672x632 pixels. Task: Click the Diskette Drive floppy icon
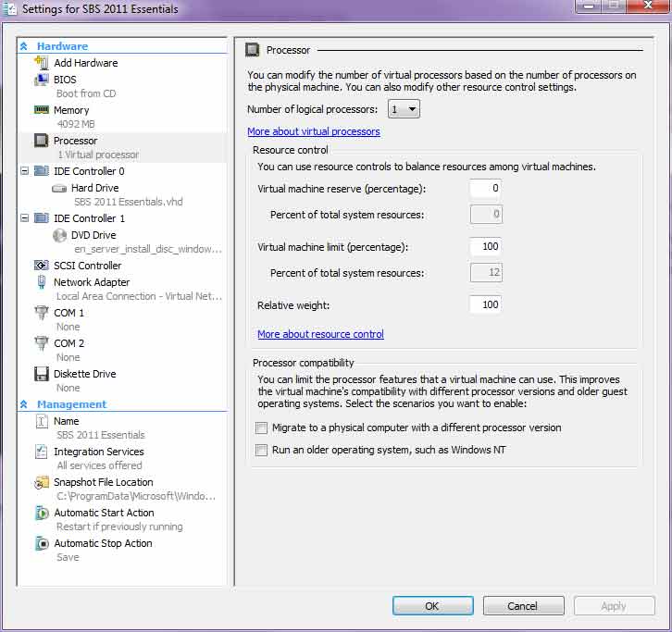(42, 374)
